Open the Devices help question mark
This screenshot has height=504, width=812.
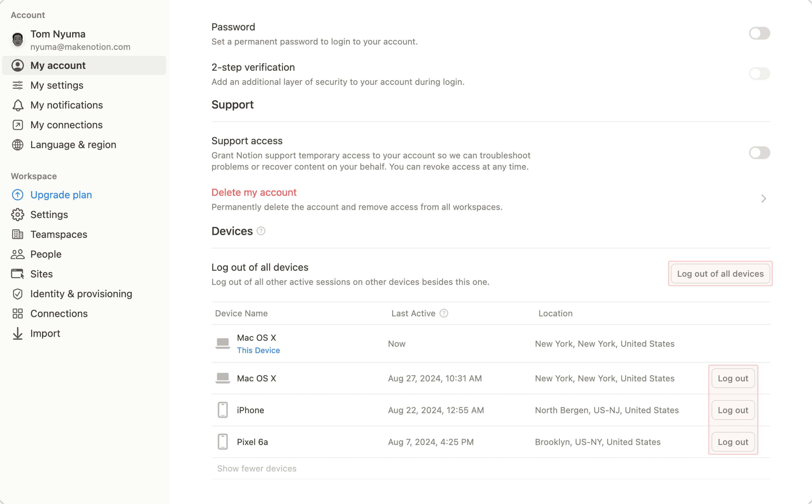pyautogui.click(x=261, y=231)
